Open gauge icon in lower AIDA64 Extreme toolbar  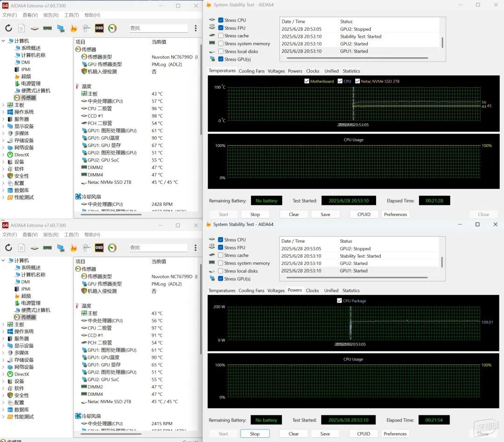coord(112,248)
